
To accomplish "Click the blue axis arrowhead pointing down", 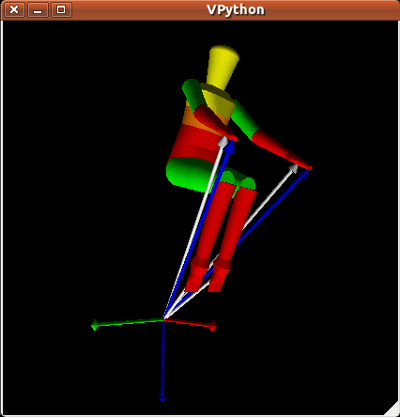I will click(162, 398).
